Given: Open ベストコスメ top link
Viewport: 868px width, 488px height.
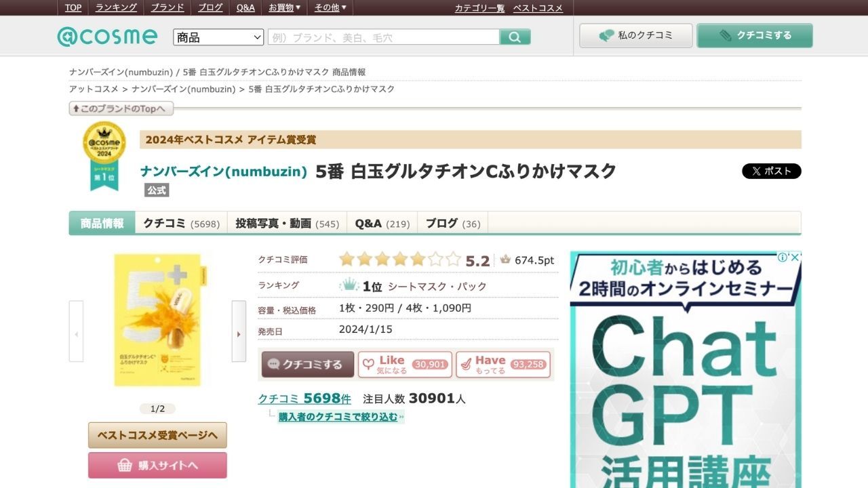Looking at the screenshot, I should click(x=538, y=8).
